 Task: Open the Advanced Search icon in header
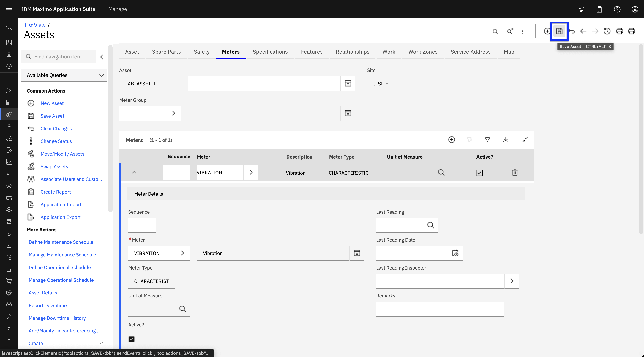pos(510,31)
